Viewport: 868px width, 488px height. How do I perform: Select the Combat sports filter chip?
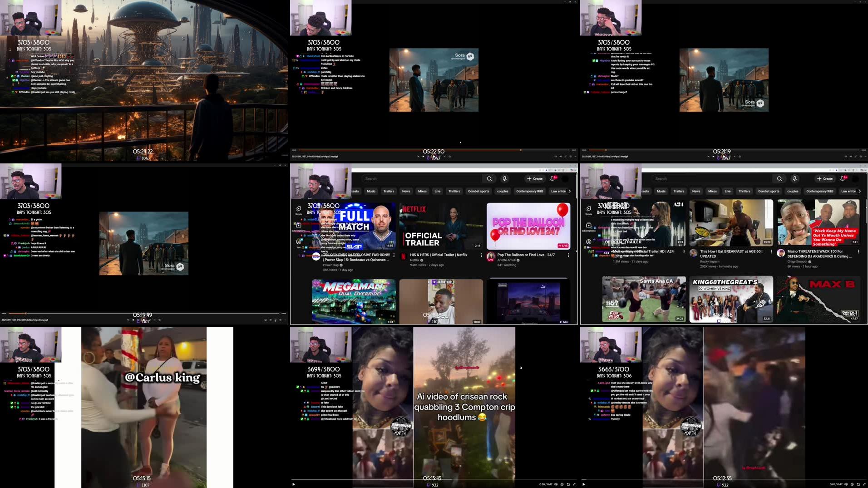tap(478, 191)
